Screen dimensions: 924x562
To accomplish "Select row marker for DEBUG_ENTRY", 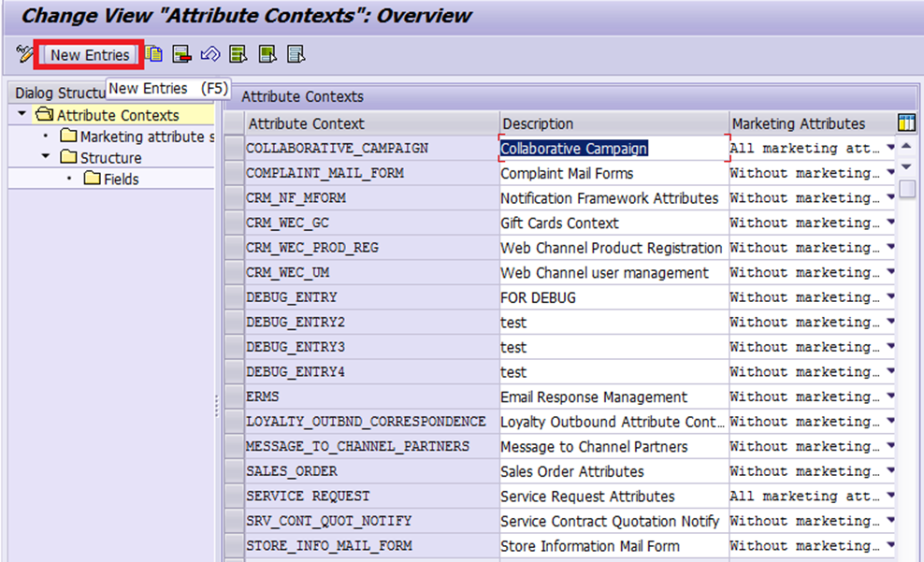I will click(x=234, y=297).
